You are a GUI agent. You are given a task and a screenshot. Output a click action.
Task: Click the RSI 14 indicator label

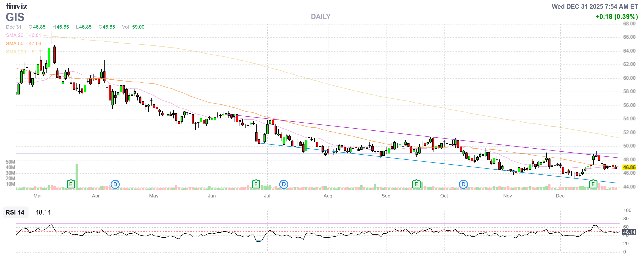click(15, 212)
